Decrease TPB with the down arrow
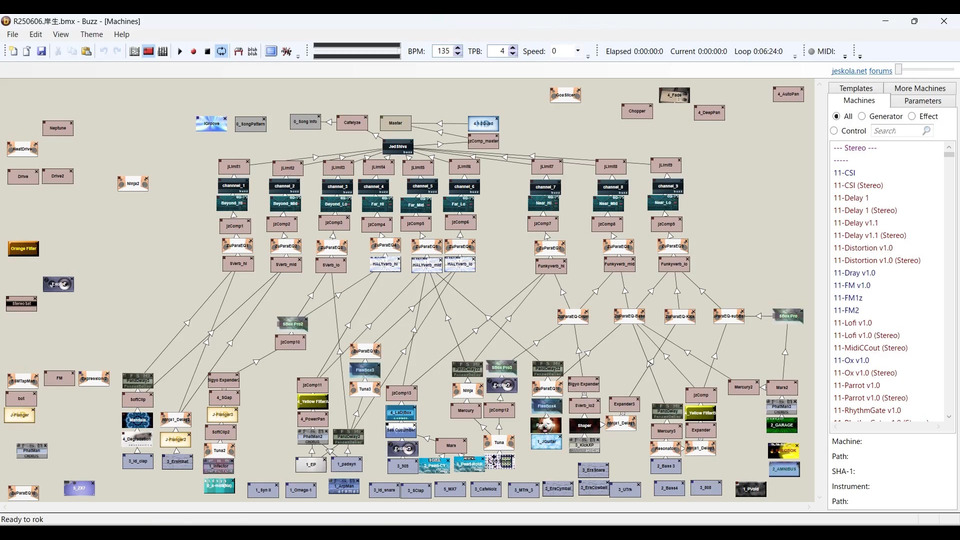 point(513,54)
